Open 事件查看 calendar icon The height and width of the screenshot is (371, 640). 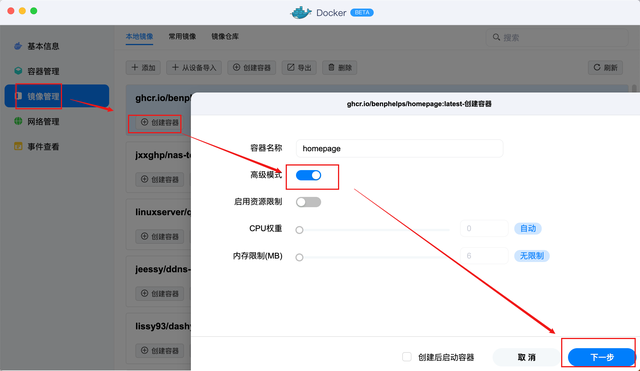pos(18,146)
